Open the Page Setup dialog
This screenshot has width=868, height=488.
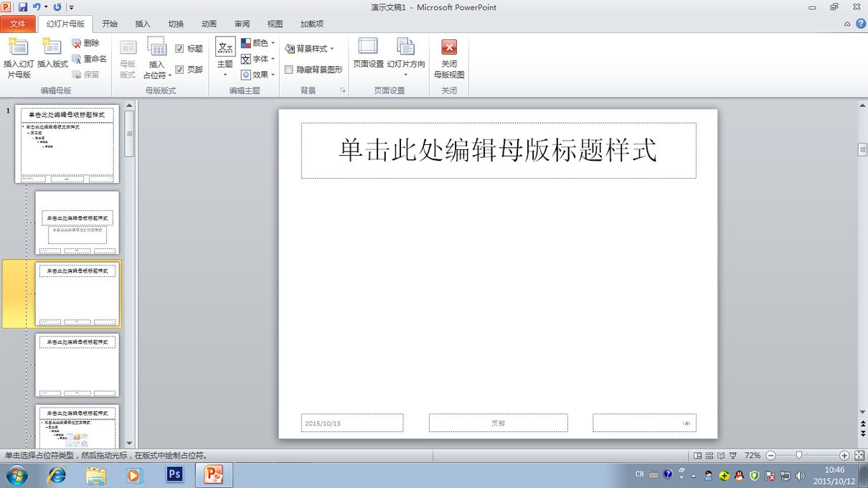coord(368,54)
